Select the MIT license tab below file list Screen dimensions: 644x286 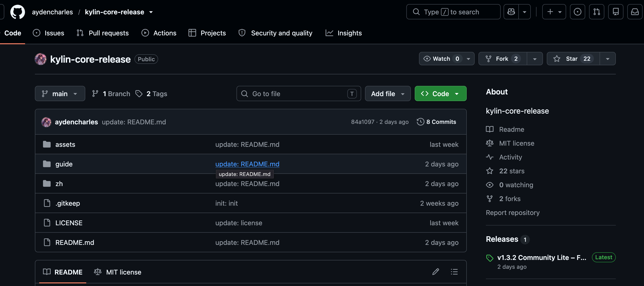(x=118, y=272)
